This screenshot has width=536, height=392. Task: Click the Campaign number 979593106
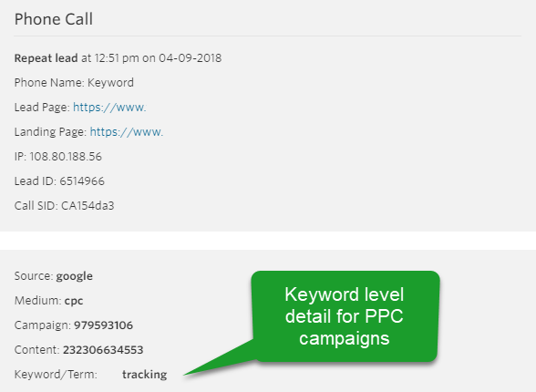pos(103,325)
